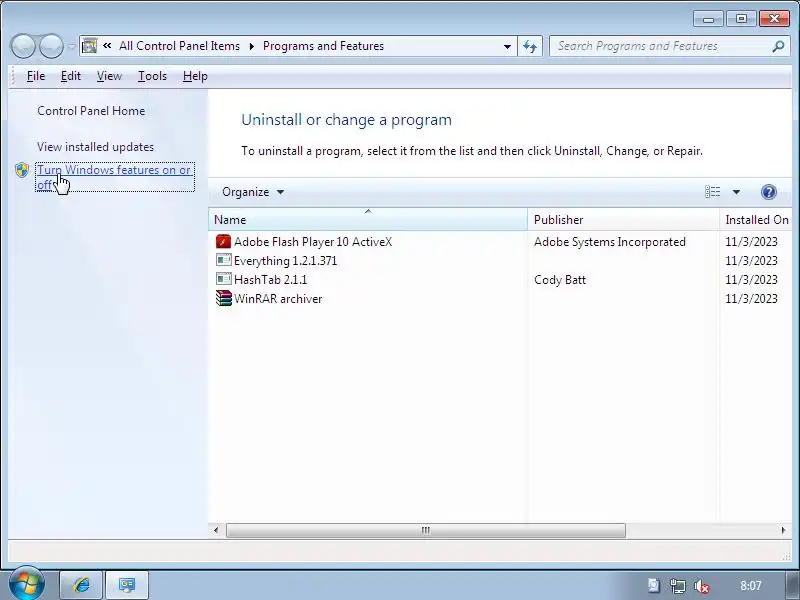This screenshot has width=800, height=600.
Task: Sort by the Name column header
Action: click(x=368, y=219)
